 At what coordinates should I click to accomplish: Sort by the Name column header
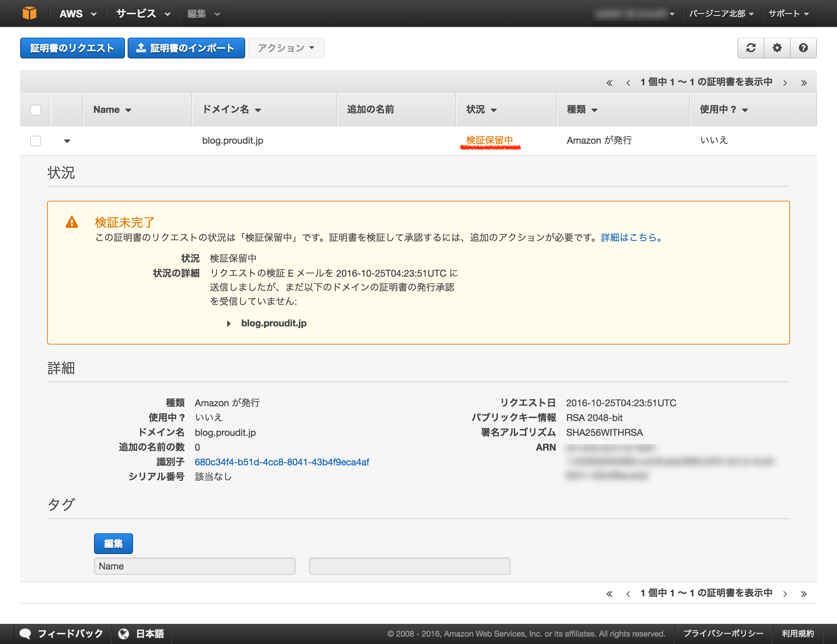[x=111, y=109]
